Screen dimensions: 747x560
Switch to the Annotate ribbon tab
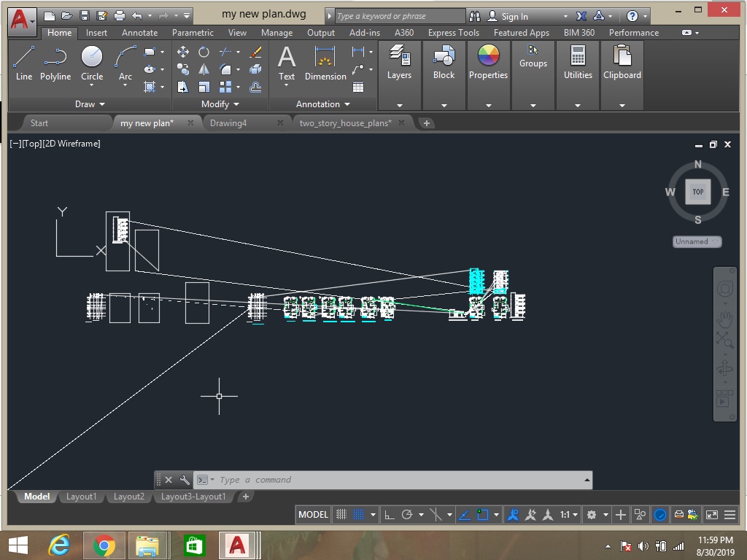point(139,32)
